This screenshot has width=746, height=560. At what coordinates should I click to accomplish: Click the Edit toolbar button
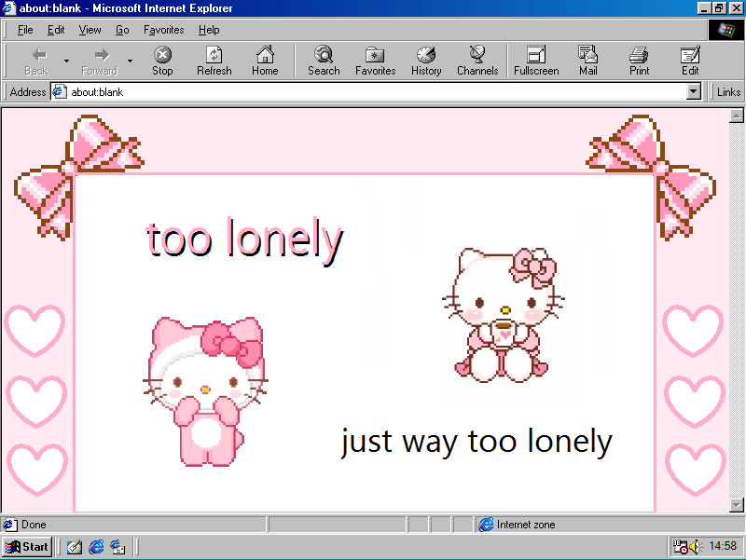690,61
